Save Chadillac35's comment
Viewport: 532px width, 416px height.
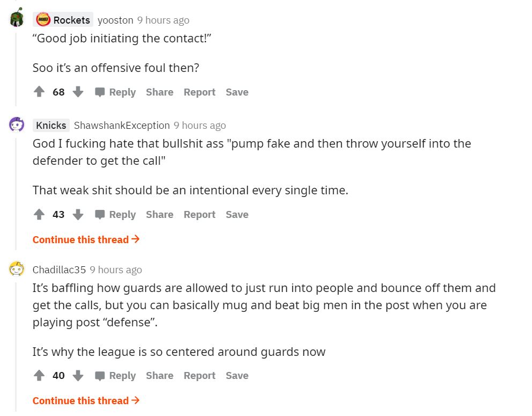pos(237,375)
